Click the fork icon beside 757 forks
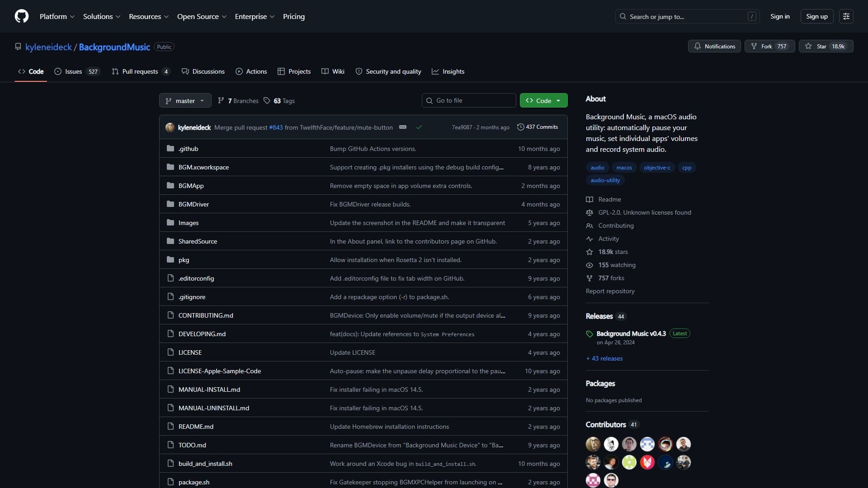The image size is (868, 488). click(x=590, y=278)
